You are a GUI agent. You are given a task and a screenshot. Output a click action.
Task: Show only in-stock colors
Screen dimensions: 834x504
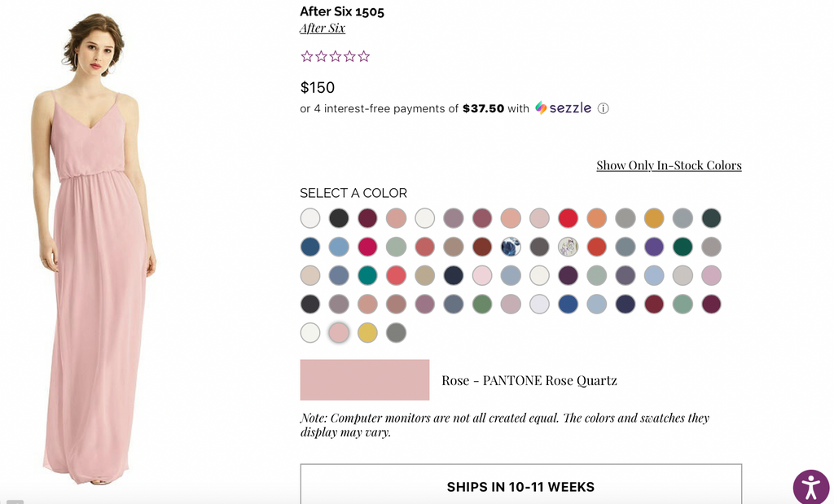pyautogui.click(x=669, y=165)
